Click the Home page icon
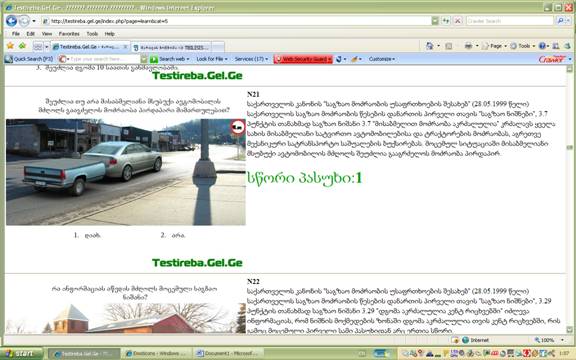The height and width of the screenshot is (360, 576). [x=429, y=46]
